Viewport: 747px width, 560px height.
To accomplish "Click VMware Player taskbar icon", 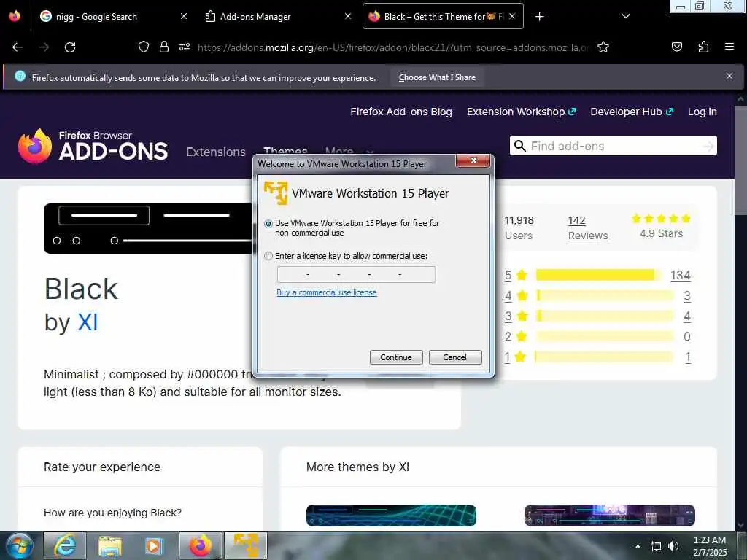I will click(245, 545).
